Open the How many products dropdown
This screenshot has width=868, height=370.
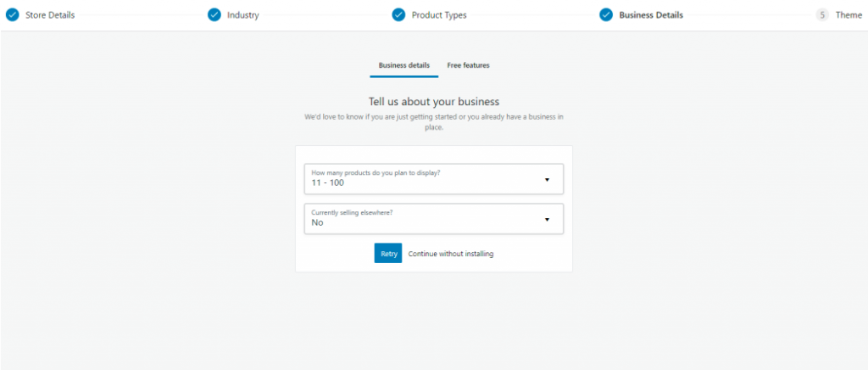coord(434,179)
